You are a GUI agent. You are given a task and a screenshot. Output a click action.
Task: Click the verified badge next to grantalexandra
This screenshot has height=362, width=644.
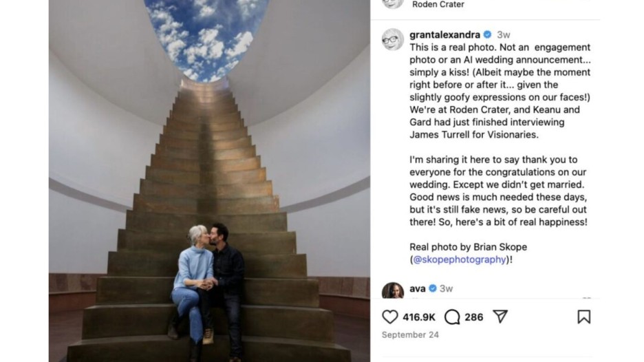click(x=487, y=34)
